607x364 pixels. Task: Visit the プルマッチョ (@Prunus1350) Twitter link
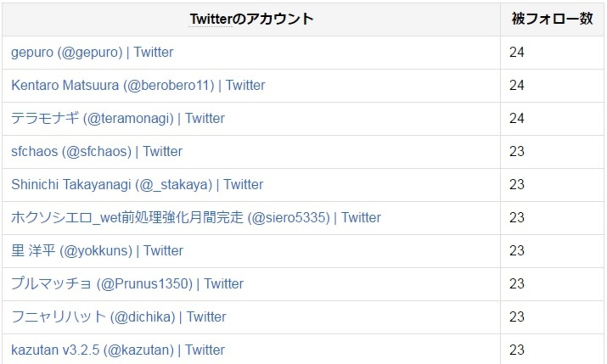click(x=127, y=284)
